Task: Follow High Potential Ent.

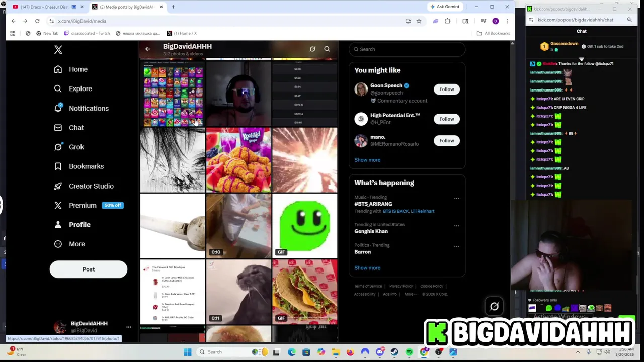Action: 447,119
